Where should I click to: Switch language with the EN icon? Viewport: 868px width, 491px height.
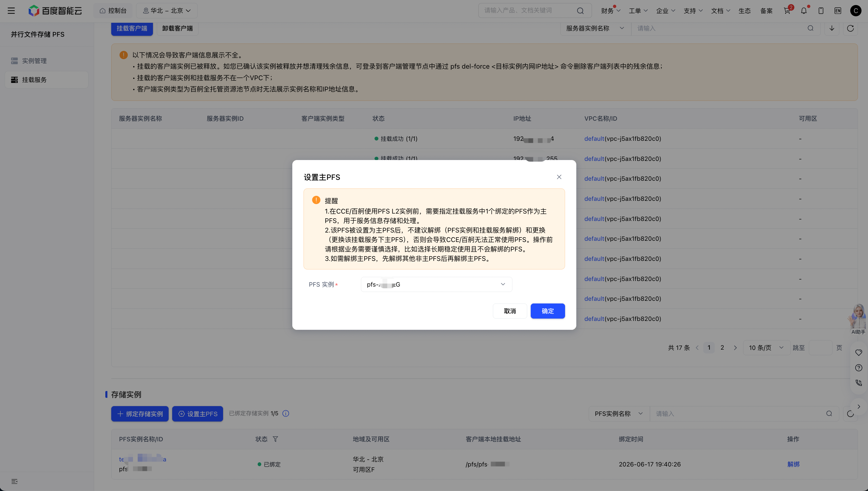coord(838,10)
